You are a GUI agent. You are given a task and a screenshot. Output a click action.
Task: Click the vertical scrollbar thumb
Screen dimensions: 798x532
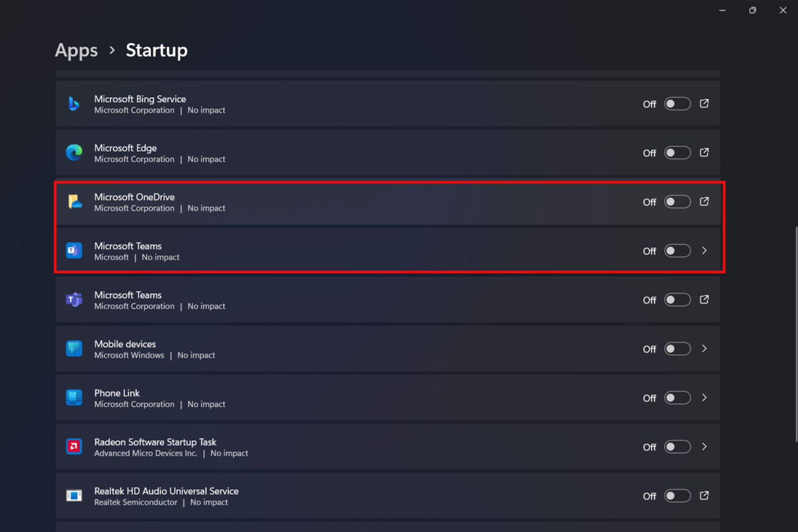pos(796,332)
